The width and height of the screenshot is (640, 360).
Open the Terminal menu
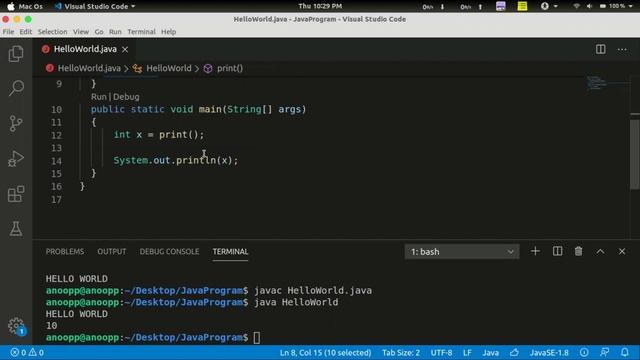point(141,31)
